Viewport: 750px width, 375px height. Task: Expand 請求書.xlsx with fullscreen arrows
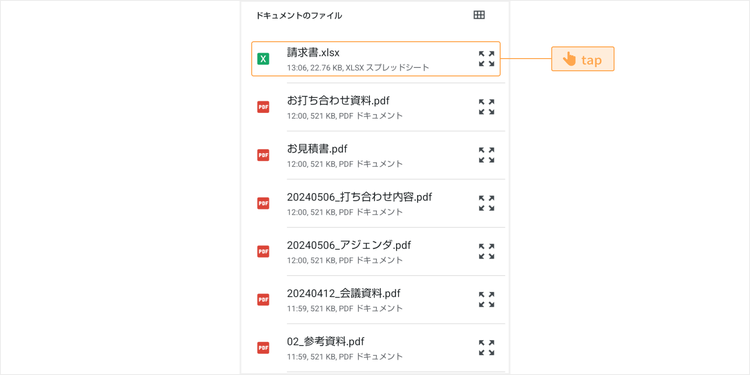[x=486, y=58]
